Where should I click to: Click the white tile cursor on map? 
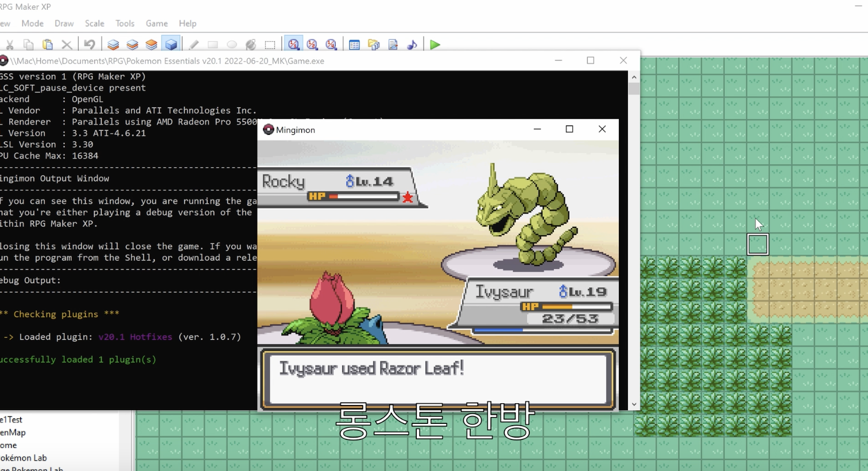pyautogui.click(x=758, y=244)
